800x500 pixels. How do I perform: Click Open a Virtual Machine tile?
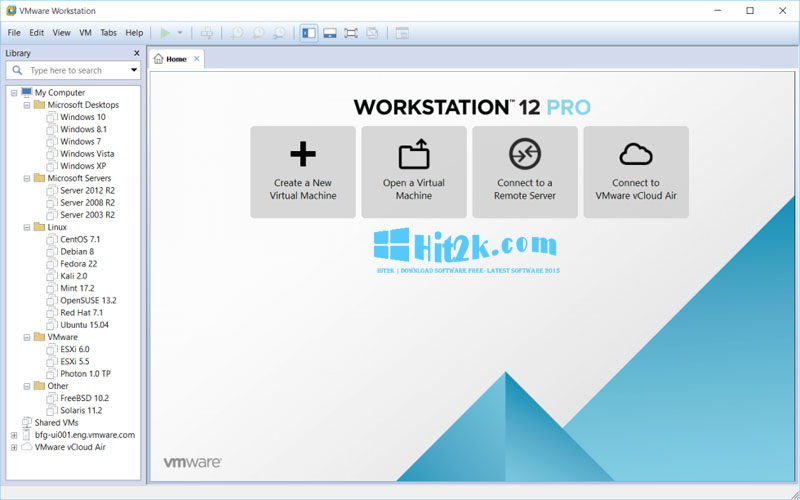pos(414,172)
